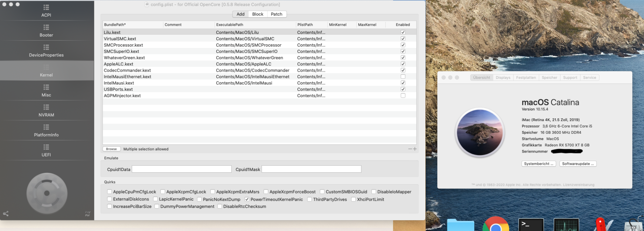
Task: Open the folder in the Dock
Action: click(x=461, y=225)
